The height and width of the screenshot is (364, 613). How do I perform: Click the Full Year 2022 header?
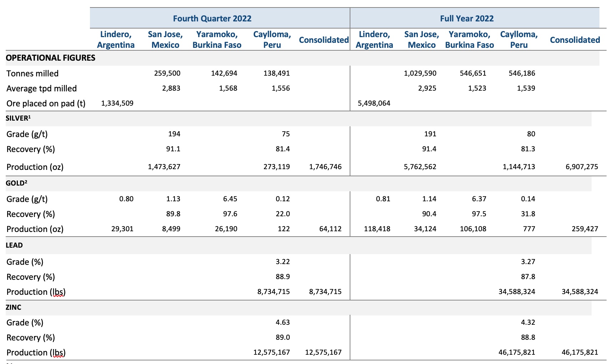pos(467,19)
